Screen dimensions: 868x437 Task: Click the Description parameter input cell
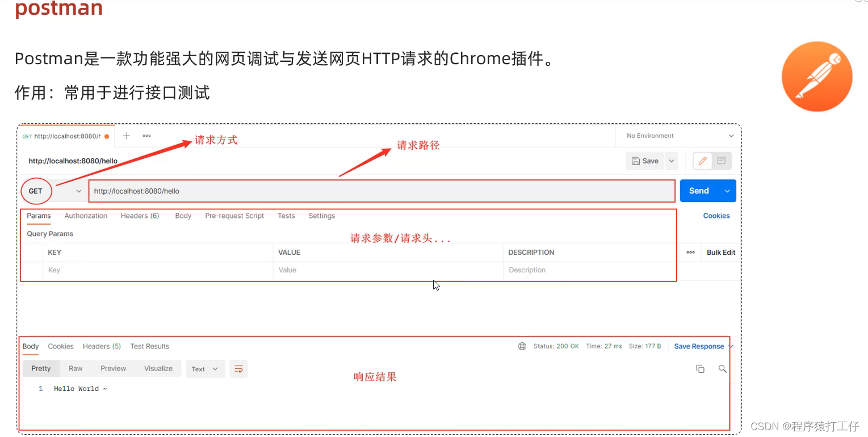pos(590,270)
